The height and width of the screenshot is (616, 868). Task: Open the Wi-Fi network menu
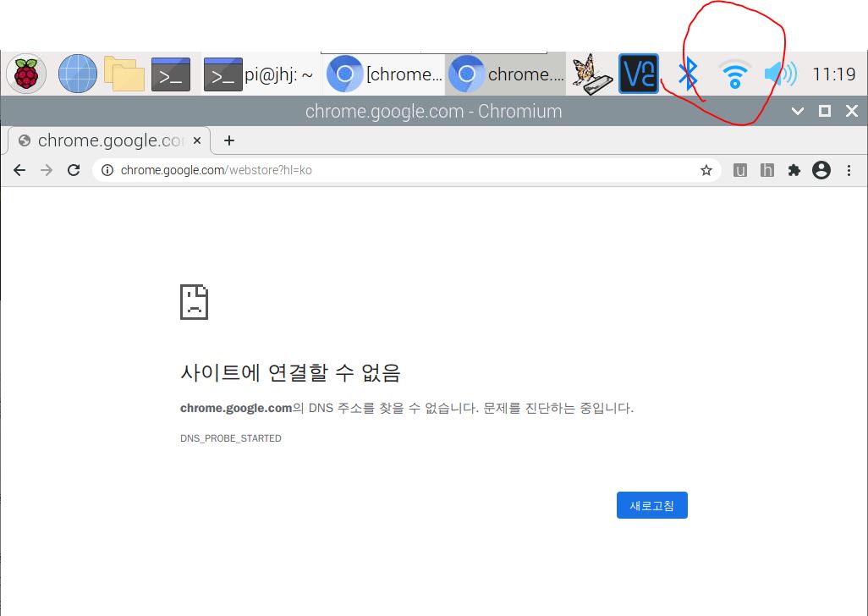point(734,74)
